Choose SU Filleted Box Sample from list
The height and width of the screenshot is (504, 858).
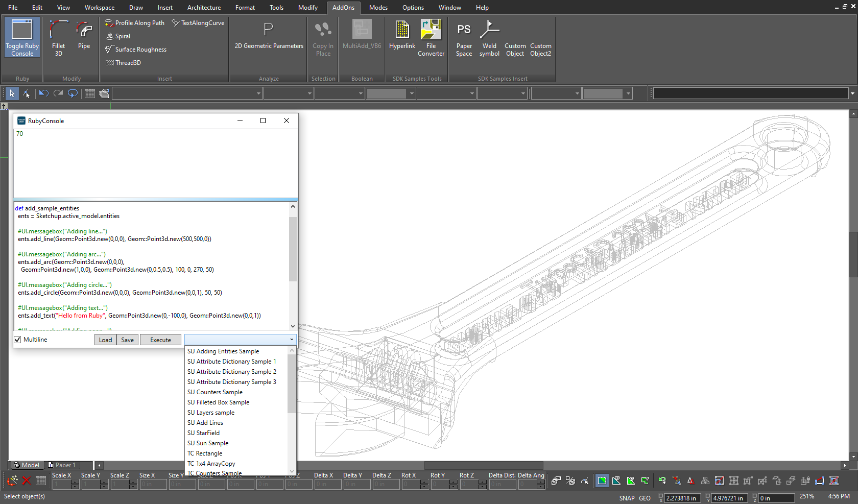tap(218, 402)
